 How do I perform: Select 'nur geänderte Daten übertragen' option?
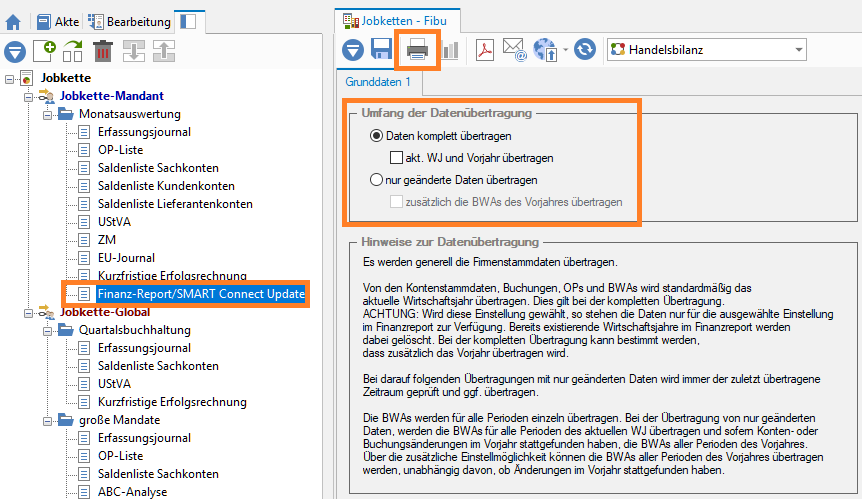[376, 180]
